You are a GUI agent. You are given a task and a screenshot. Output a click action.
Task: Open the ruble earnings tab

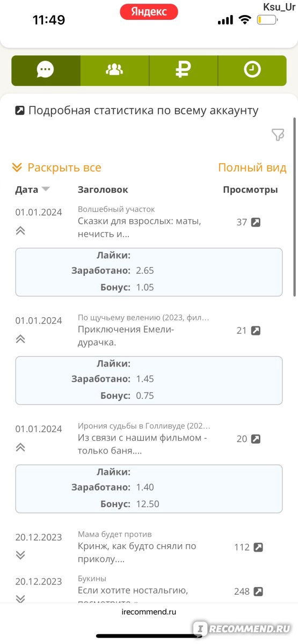183,70
